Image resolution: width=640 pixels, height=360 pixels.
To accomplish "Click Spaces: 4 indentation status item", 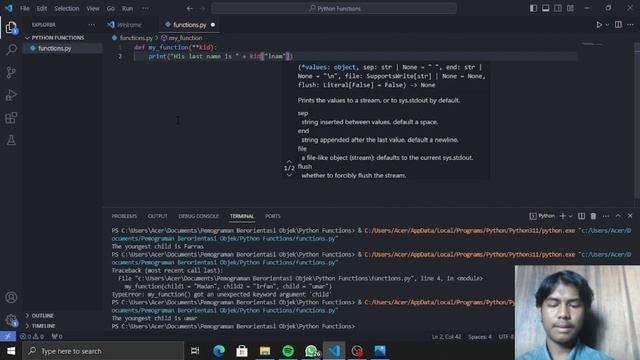I will click(x=480, y=337).
